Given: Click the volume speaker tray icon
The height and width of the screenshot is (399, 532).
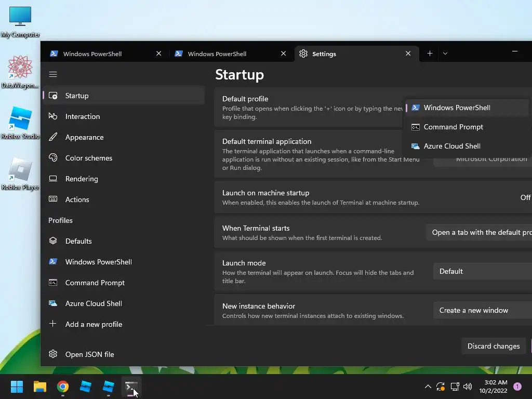Looking at the screenshot, I should [468, 387].
